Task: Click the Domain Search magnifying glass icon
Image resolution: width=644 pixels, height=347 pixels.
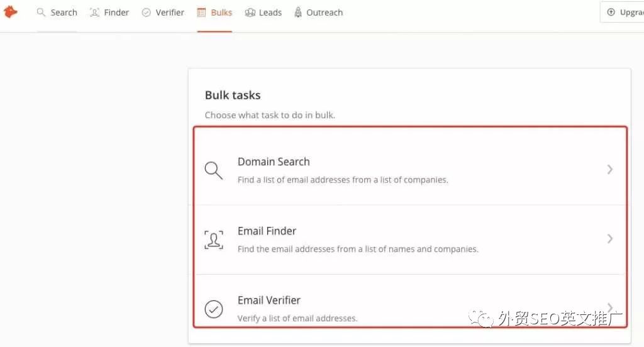Action: [214, 170]
